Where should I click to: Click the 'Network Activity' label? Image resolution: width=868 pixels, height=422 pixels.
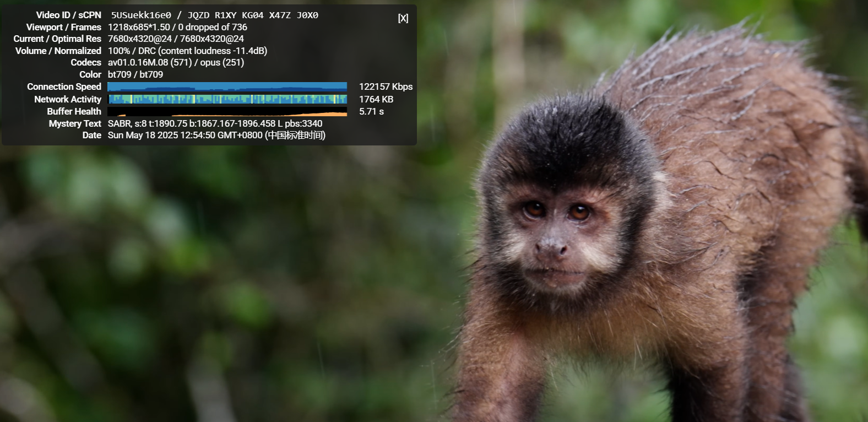pos(68,99)
